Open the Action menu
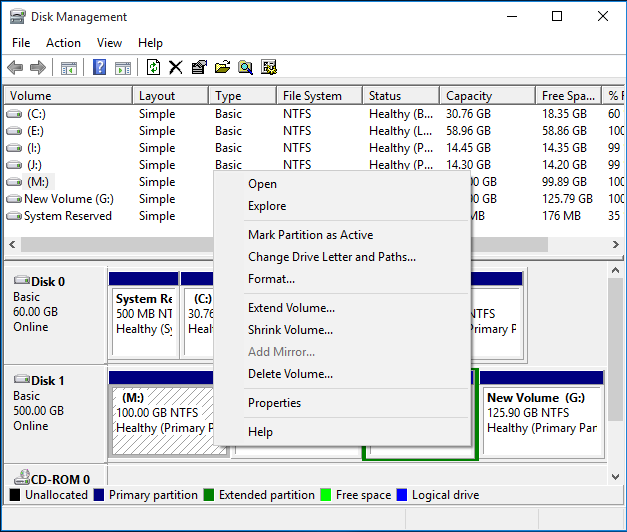This screenshot has height=532, width=627. coord(63,43)
